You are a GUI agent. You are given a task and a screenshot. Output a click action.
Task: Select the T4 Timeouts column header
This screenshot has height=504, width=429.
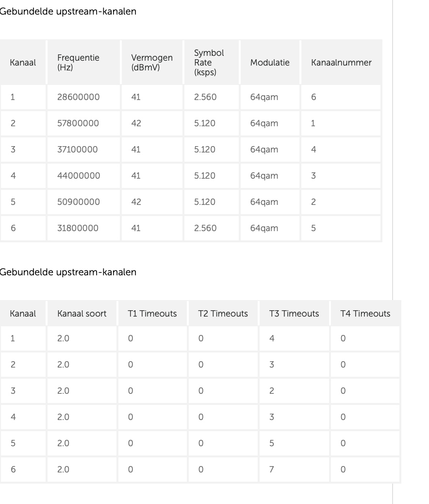(x=365, y=314)
